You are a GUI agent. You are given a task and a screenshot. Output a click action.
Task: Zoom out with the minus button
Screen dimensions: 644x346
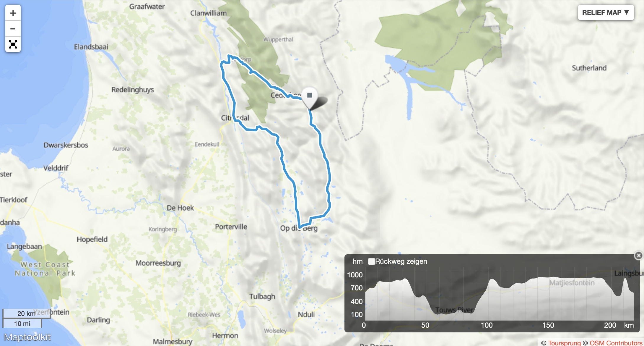13,29
